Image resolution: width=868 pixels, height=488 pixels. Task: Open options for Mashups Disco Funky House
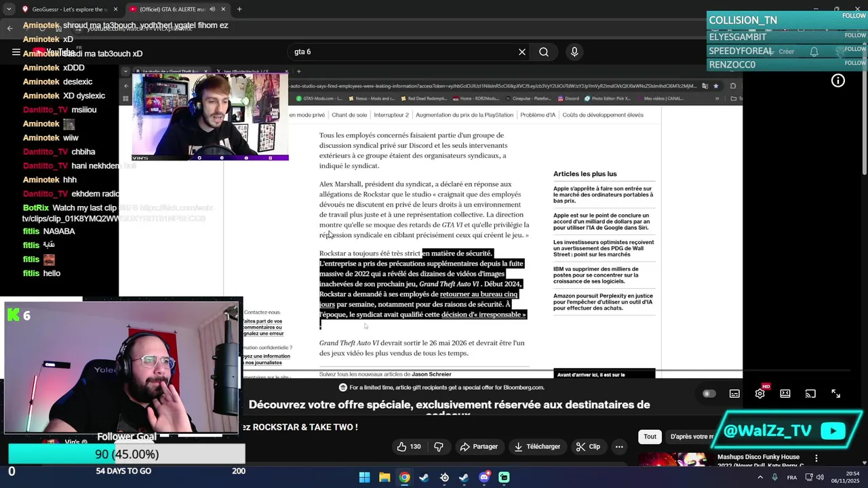pyautogui.click(x=816, y=459)
